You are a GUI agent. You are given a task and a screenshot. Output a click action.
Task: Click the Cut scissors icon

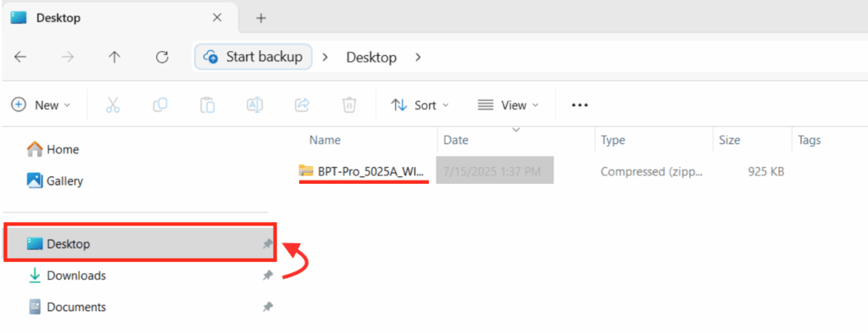(113, 104)
